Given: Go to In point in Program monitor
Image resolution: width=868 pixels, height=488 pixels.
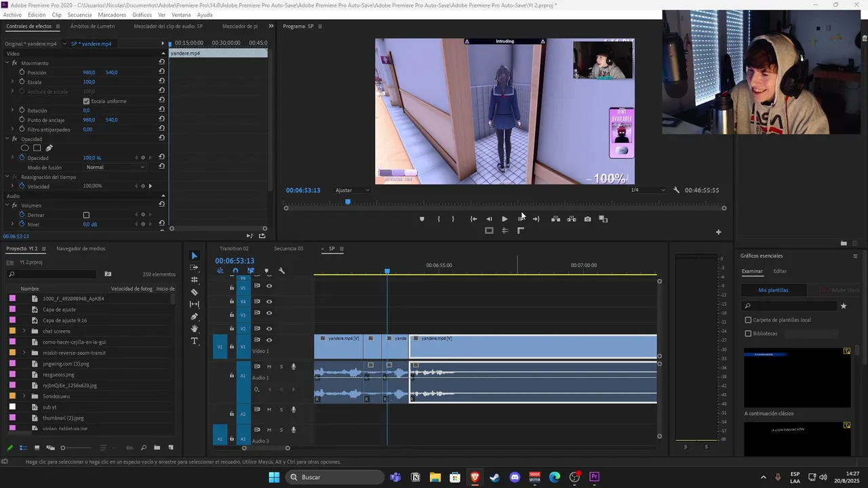Looking at the screenshot, I should tap(473, 219).
